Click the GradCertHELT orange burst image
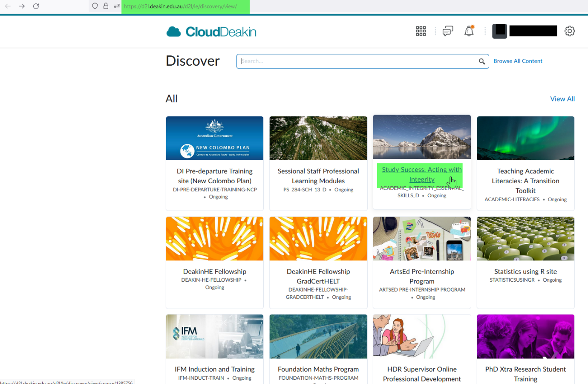The height and width of the screenshot is (384, 588). [x=318, y=239]
